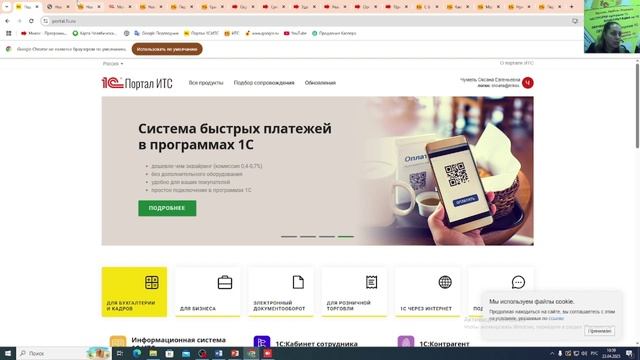
Task: Switch the РУС input language indicator
Action: 594,353
